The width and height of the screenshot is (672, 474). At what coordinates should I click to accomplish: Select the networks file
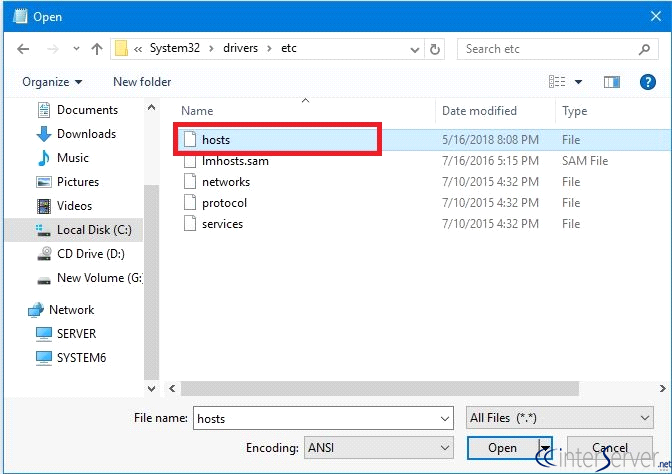(226, 182)
